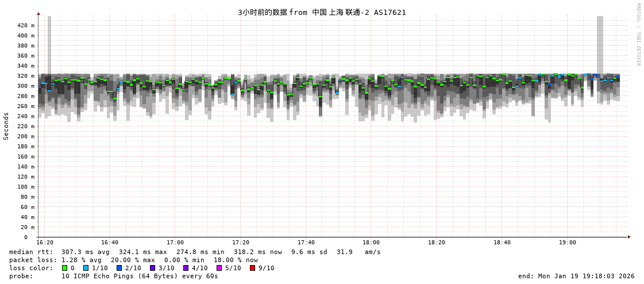The image size is (644, 284).
Task: Click the 16:20 time axis label
Action: coord(45,243)
